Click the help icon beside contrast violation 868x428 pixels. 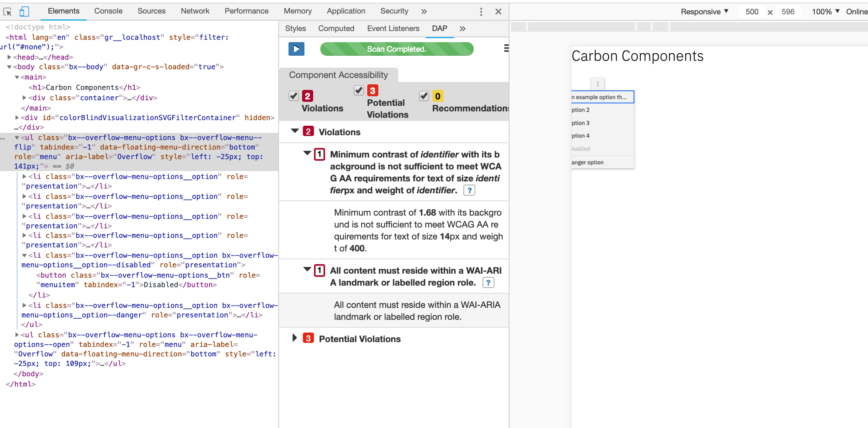469,190
